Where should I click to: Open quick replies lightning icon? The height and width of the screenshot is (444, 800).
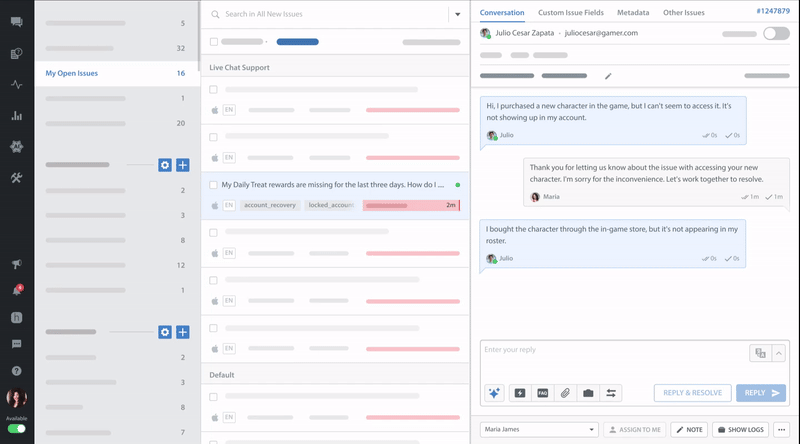click(520, 393)
